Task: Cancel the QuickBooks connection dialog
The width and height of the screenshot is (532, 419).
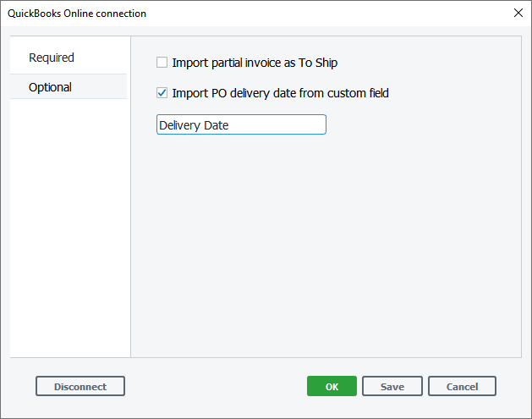Action: click(462, 386)
